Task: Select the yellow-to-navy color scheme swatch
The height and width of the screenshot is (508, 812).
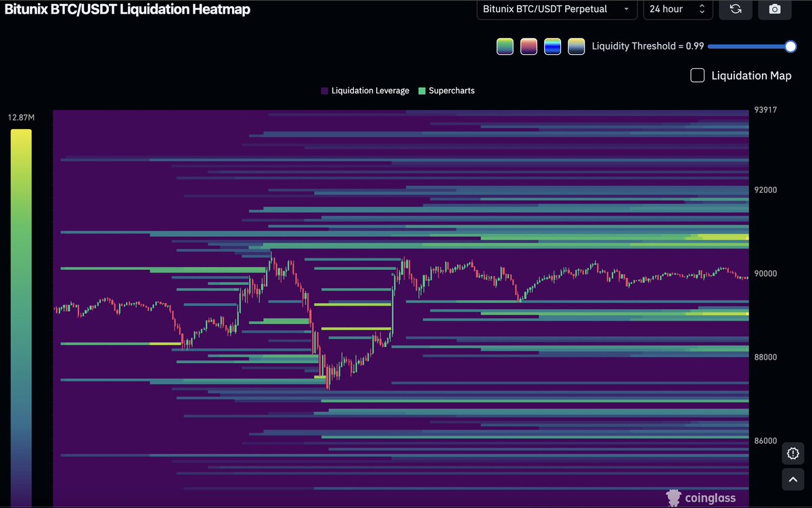Action: pos(576,47)
